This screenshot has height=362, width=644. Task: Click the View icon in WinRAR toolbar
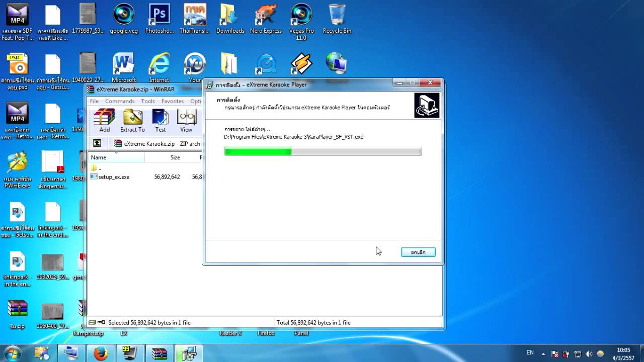186,121
